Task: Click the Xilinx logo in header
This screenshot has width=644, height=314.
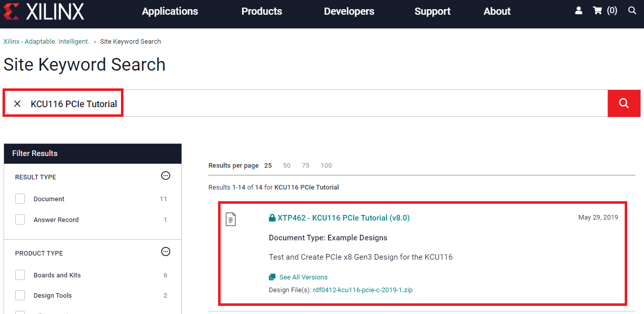Action: pos(44,11)
